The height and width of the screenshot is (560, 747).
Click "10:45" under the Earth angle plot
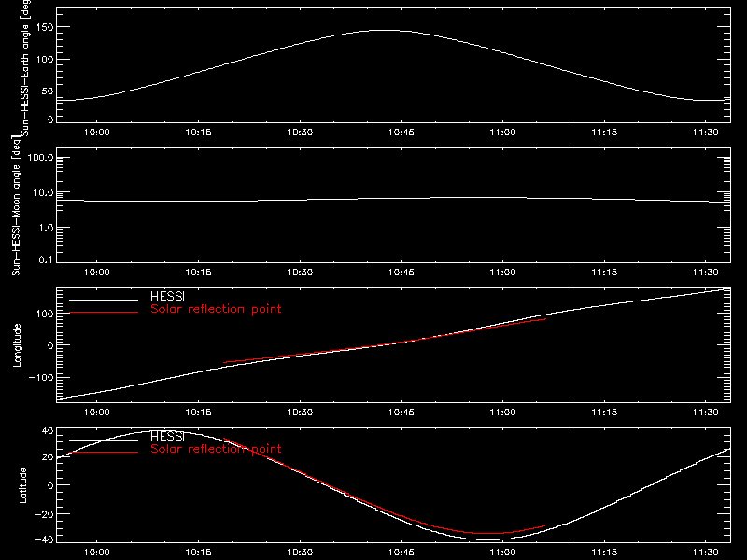[x=402, y=133]
